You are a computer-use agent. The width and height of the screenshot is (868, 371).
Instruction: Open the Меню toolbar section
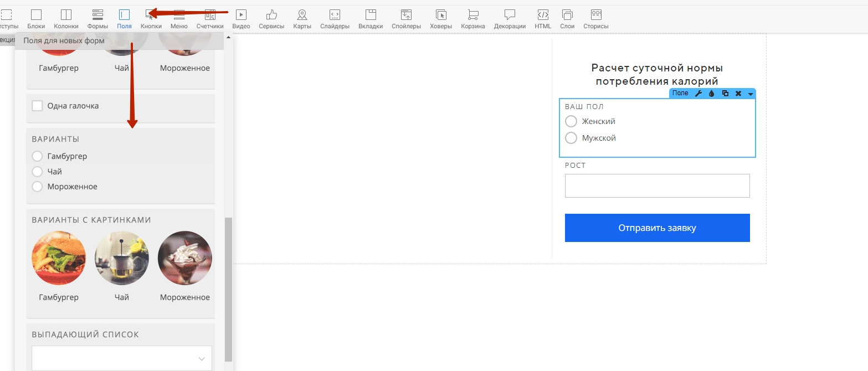coord(179,19)
